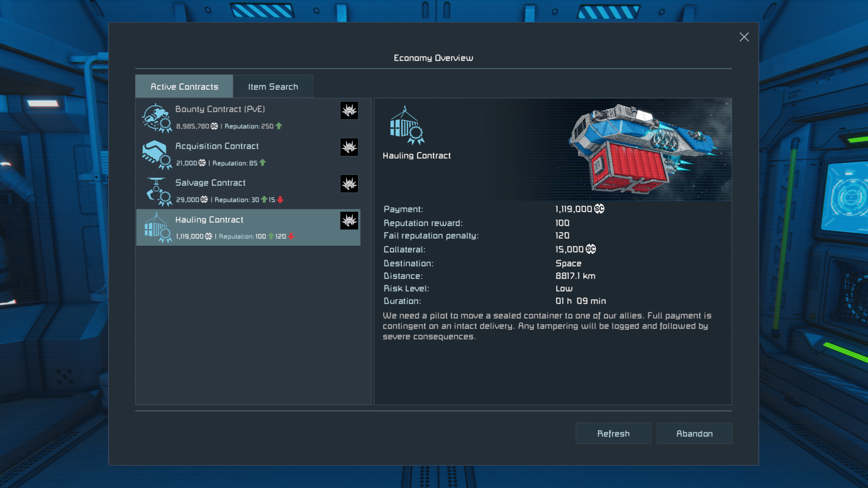Click the faction emblem on the Salvage Contract row
868x488 pixels.
(349, 184)
